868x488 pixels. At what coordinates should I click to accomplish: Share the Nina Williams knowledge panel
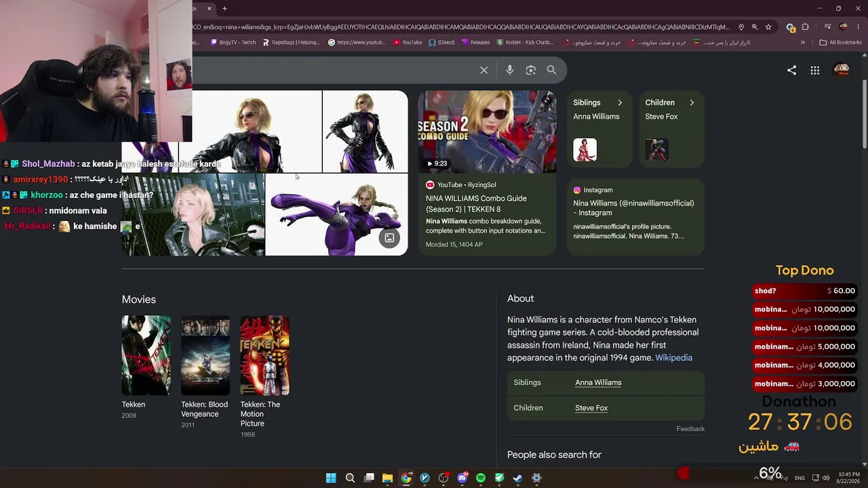(791, 70)
